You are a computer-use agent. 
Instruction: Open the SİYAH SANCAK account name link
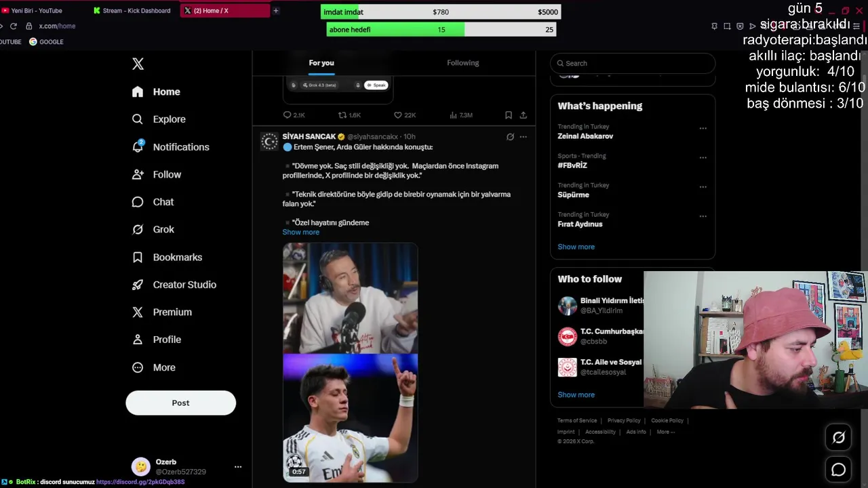(309, 136)
